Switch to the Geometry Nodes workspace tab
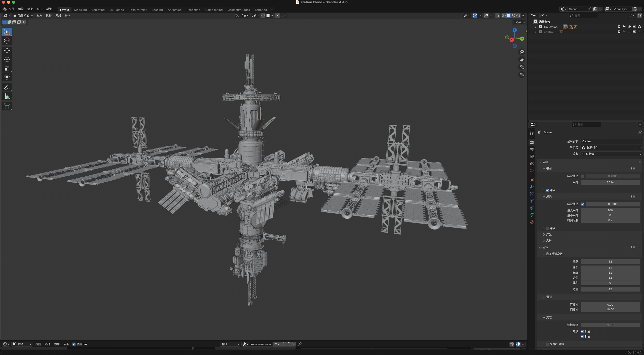Image resolution: width=644 pixels, height=355 pixels. (239, 10)
